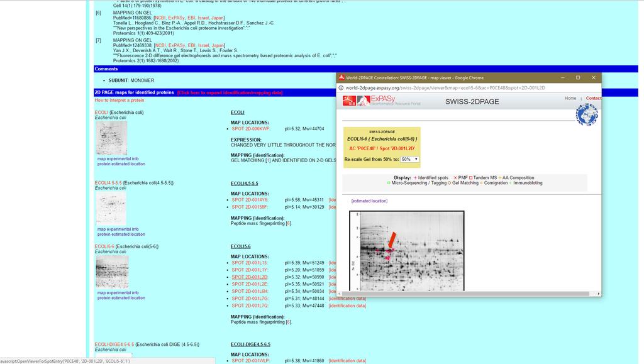The height and width of the screenshot is (364, 644).
Task: Open SPOT 2D-001L13 link
Action: 250,263
